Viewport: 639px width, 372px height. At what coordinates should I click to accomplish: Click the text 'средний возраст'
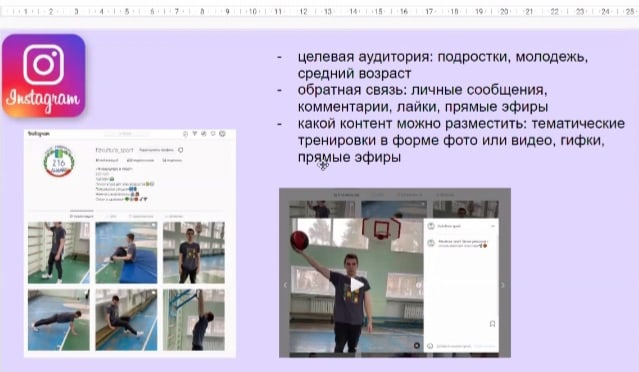coord(354,74)
